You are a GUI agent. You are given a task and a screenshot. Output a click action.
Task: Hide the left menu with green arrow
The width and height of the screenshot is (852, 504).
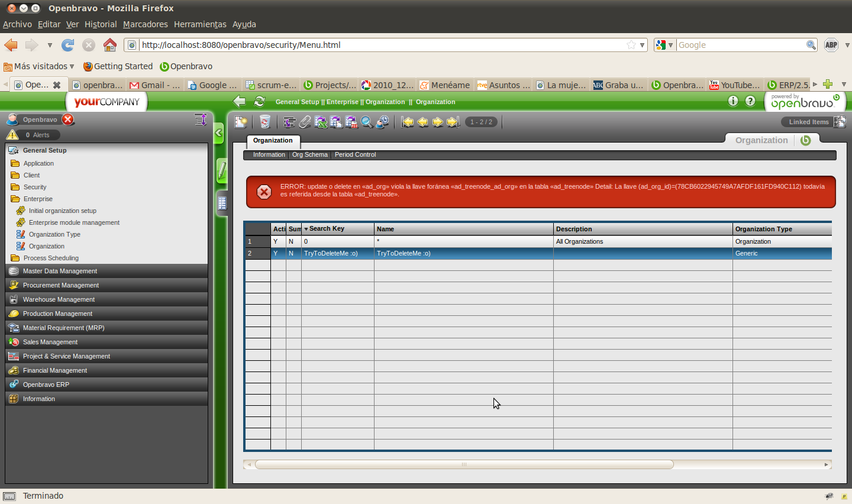pyautogui.click(x=219, y=133)
